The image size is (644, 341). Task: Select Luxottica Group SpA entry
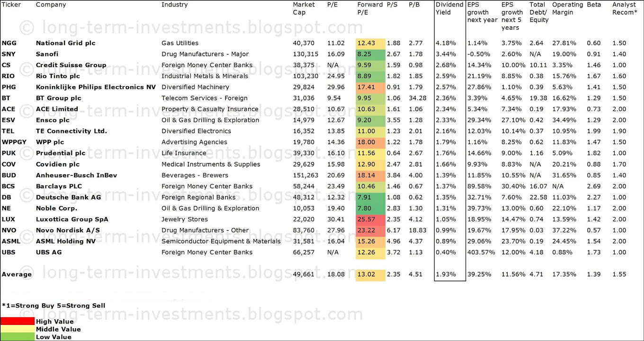click(72, 219)
